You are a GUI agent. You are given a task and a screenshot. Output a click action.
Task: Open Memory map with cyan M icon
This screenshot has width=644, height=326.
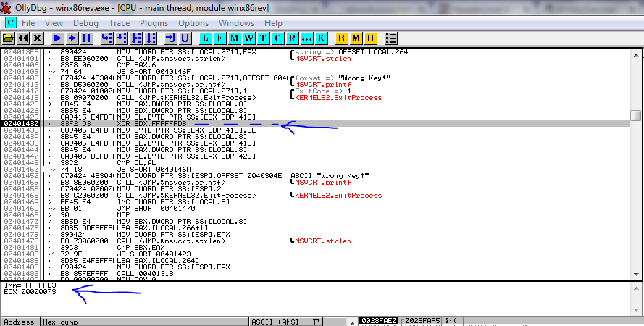[235, 38]
